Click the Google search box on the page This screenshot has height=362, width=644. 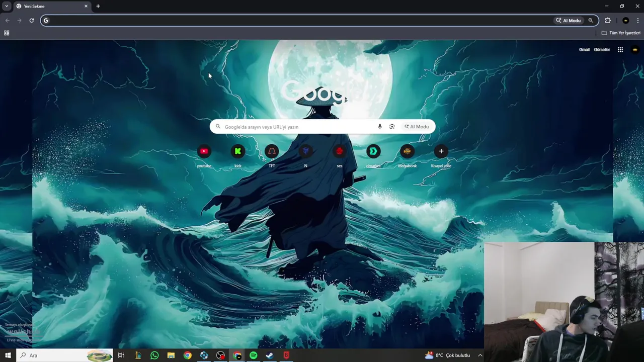322,127
